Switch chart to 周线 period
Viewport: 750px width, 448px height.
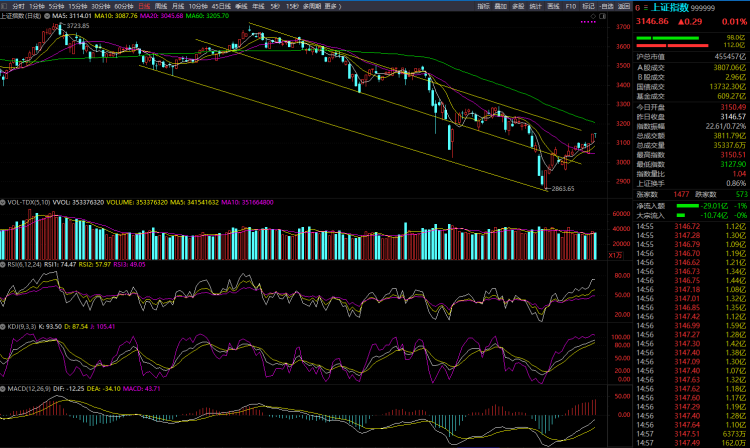(x=161, y=6)
